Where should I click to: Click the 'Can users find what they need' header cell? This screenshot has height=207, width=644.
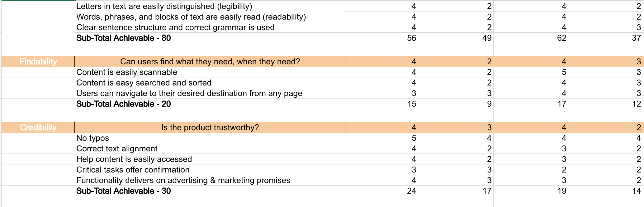210,62
